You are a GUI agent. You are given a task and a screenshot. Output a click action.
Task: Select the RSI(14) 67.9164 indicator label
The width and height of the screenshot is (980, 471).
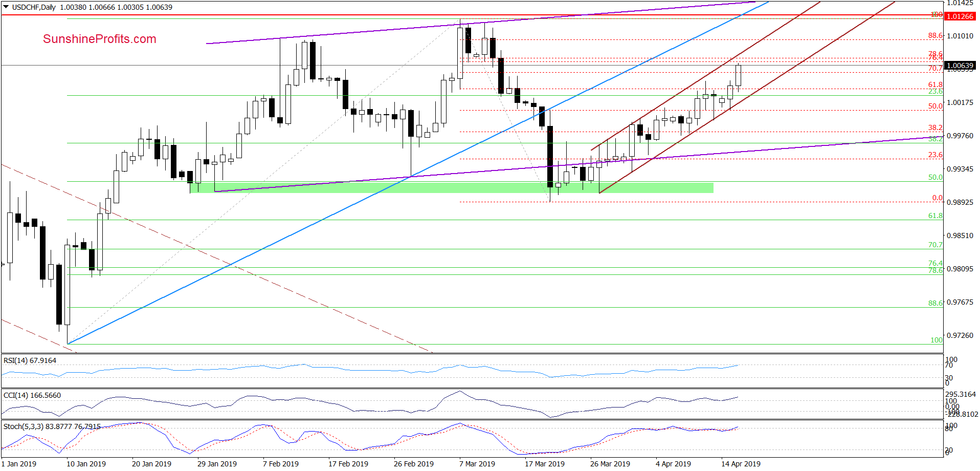tap(30, 360)
